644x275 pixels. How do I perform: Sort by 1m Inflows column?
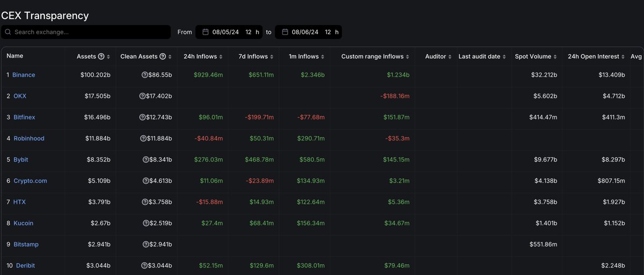tap(324, 57)
